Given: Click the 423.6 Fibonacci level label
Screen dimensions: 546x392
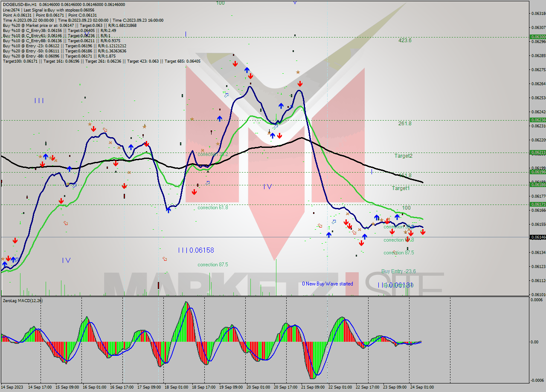Looking at the screenshot, I should (405, 40).
